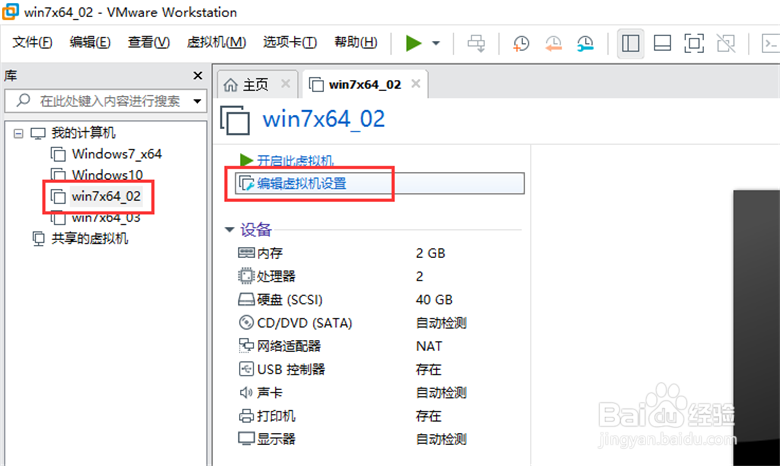Click the Unity mode toolbar icon
780x466 pixels.
tap(726, 43)
